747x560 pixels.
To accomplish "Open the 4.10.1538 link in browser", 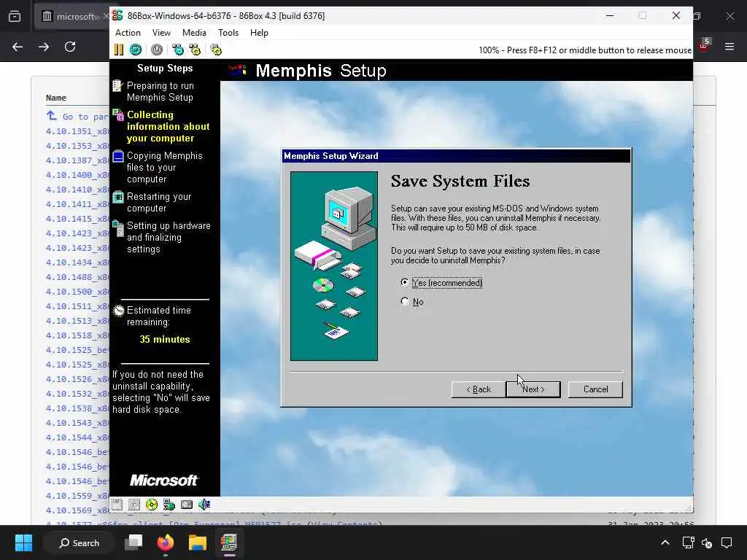I will [77, 408].
